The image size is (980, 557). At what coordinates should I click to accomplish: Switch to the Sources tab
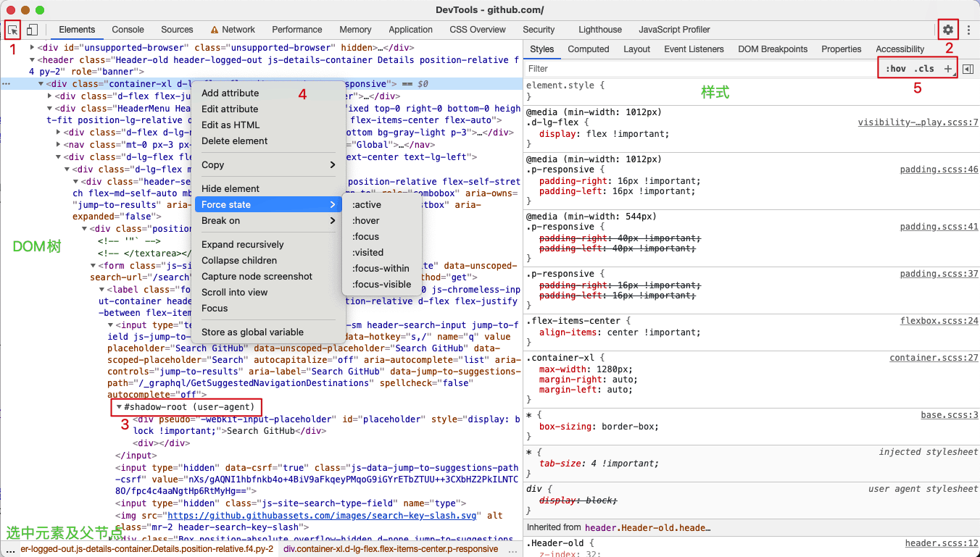click(177, 30)
